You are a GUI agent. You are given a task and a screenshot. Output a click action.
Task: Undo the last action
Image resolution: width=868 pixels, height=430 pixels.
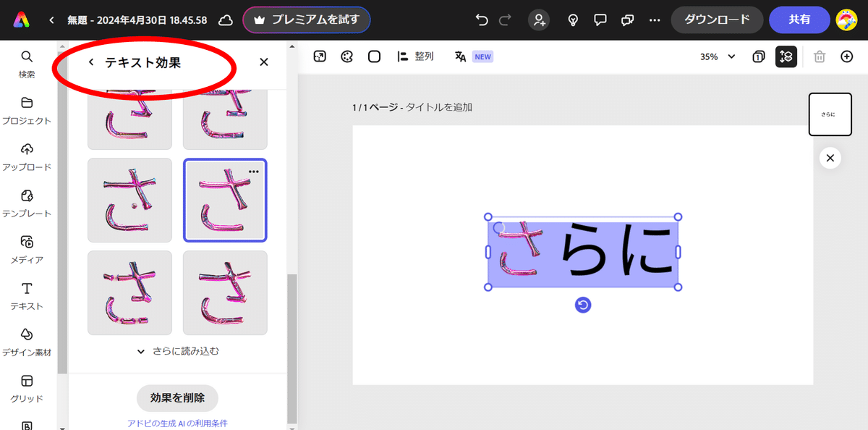482,20
